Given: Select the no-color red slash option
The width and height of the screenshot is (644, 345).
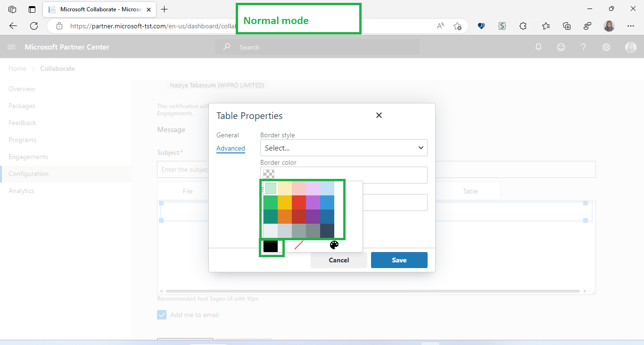Looking at the screenshot, I should pos(298,245).
